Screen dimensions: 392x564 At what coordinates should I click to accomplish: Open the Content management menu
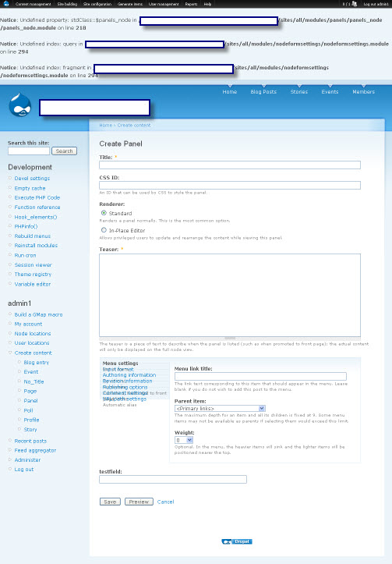click(33, 4)
